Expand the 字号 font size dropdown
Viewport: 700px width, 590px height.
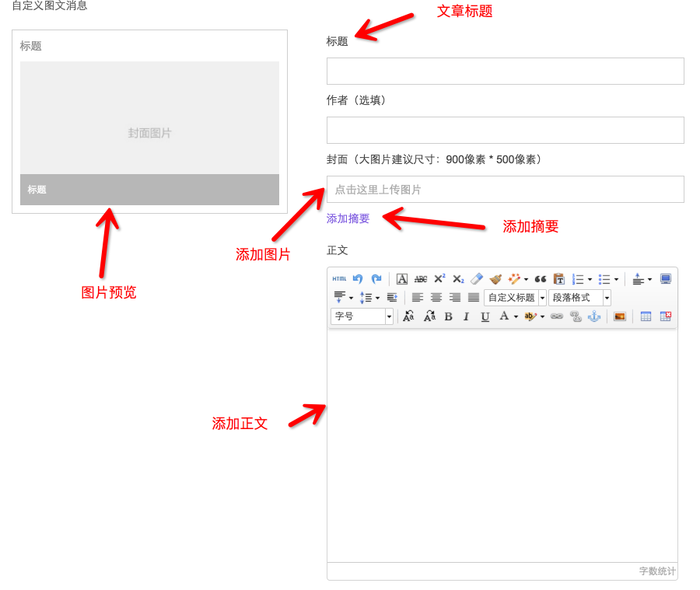tap(389, 316)
